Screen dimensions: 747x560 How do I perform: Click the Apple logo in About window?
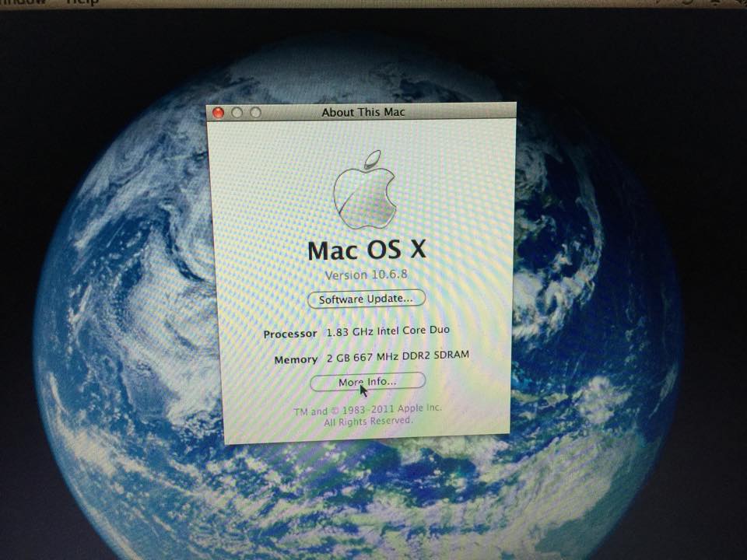click(x=365, y=190)
